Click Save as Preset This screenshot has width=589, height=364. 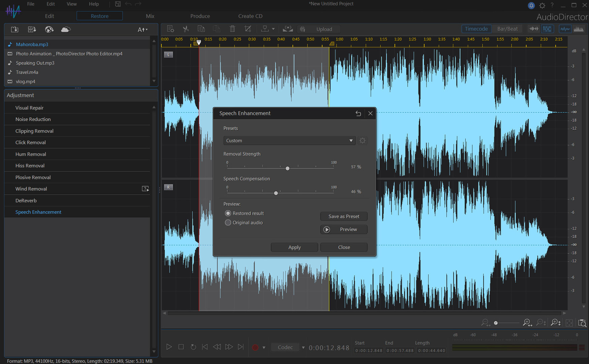tap(344, 216)
